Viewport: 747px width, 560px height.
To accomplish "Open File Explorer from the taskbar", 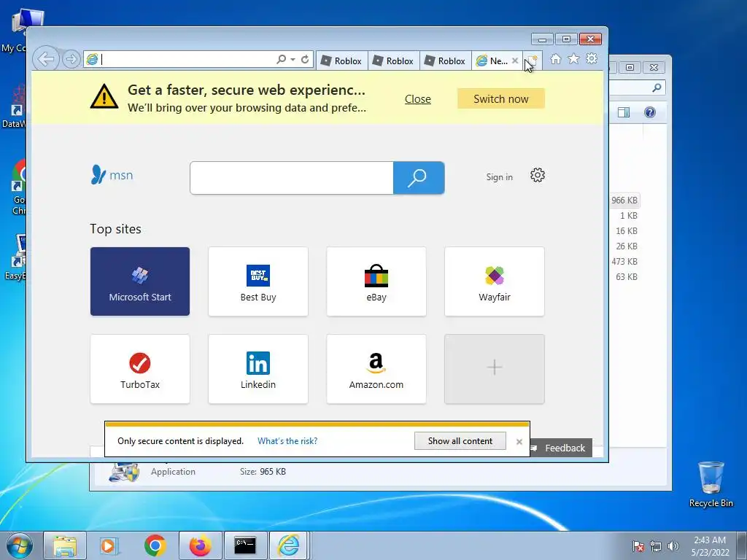I will point(65,545).
